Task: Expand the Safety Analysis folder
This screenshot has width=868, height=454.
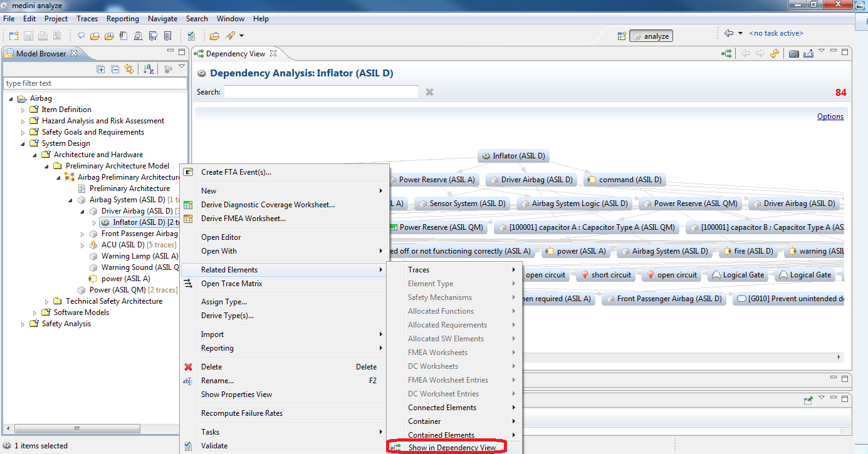Action: click(x=23, y=324)
